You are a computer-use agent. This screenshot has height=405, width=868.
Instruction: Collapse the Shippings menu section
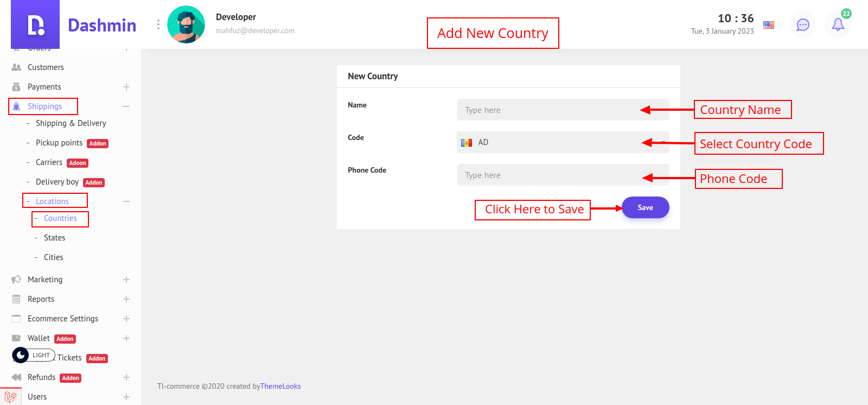pyautogui.click(x=126, y=106)
